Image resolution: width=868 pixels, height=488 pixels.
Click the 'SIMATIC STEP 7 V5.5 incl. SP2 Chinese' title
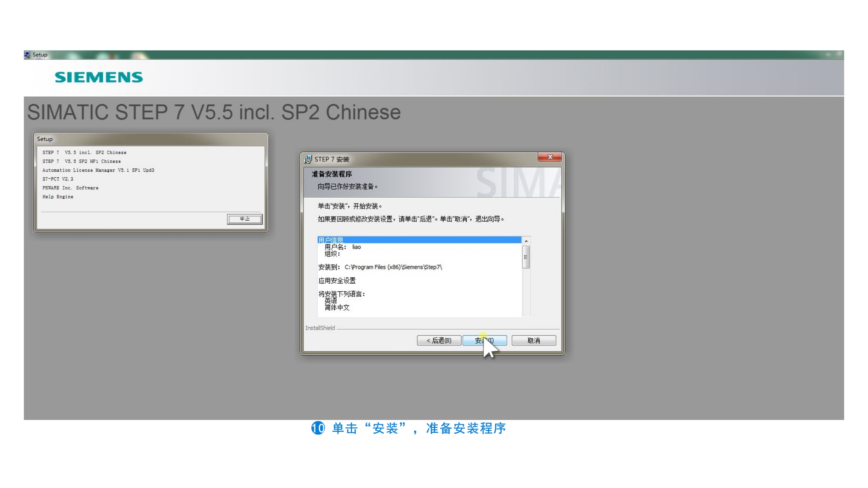214,112
